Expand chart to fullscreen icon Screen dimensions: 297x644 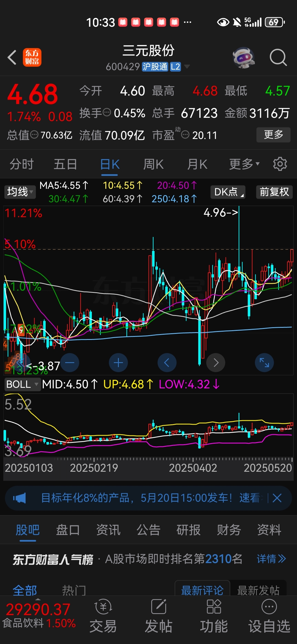[x=264, y=363]
